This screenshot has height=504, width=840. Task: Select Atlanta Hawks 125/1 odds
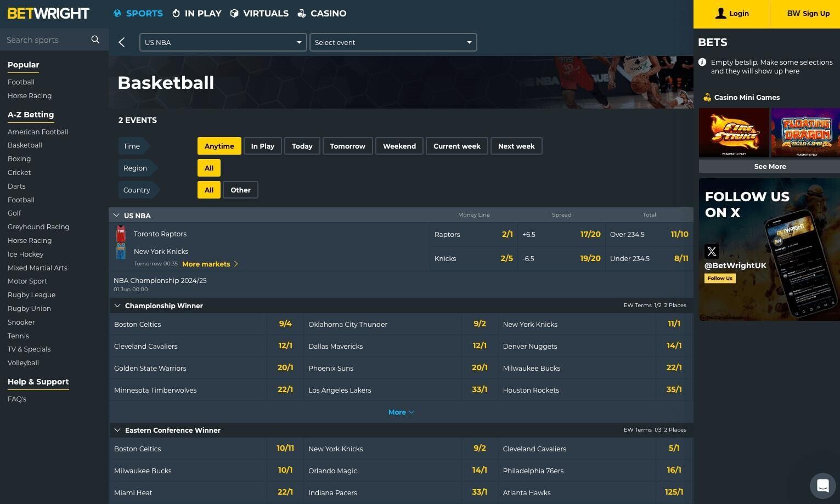point(674,492)
